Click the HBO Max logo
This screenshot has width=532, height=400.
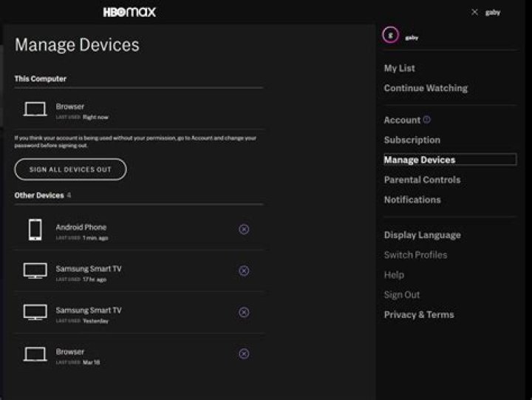point(129,13)
